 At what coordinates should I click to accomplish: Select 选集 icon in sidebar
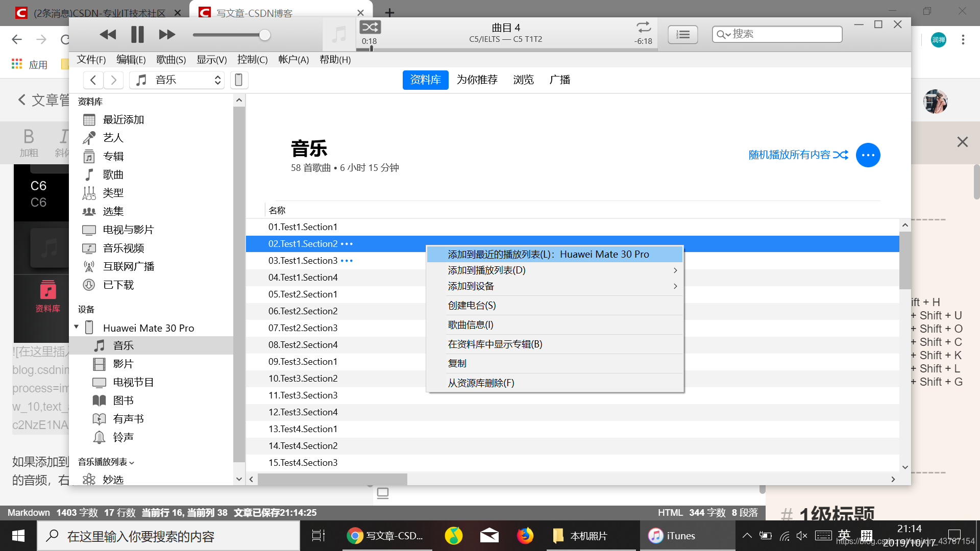tap(89, 212)
